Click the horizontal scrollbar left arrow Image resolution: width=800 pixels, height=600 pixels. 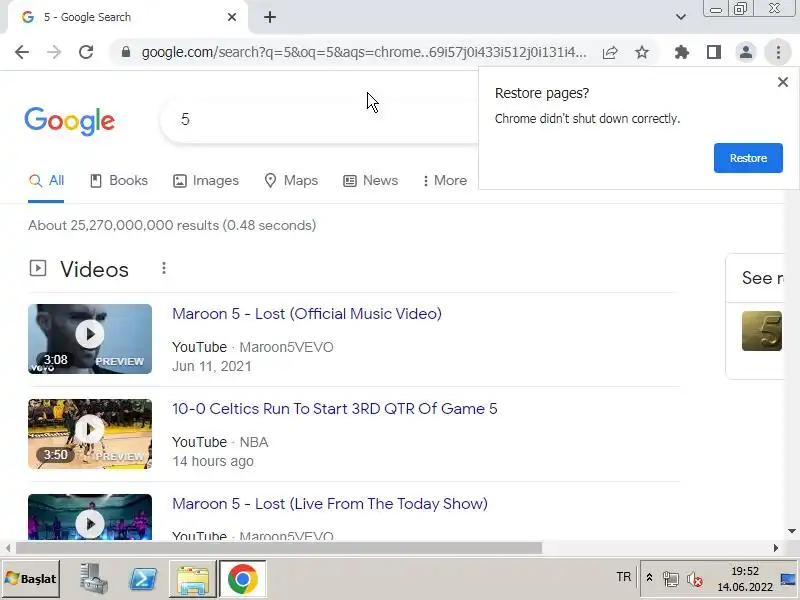point(8,548)
